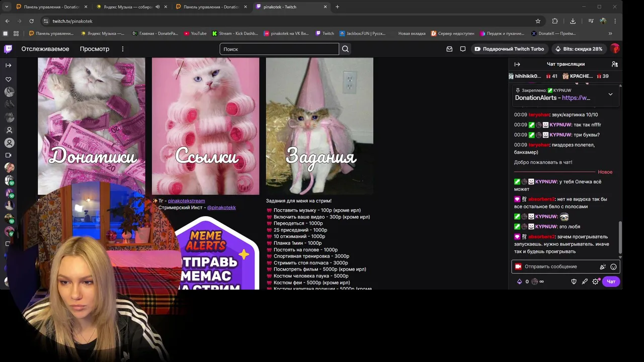
Task: Open the Отслеживаемое navigation item
Action: tap(45, 49)
